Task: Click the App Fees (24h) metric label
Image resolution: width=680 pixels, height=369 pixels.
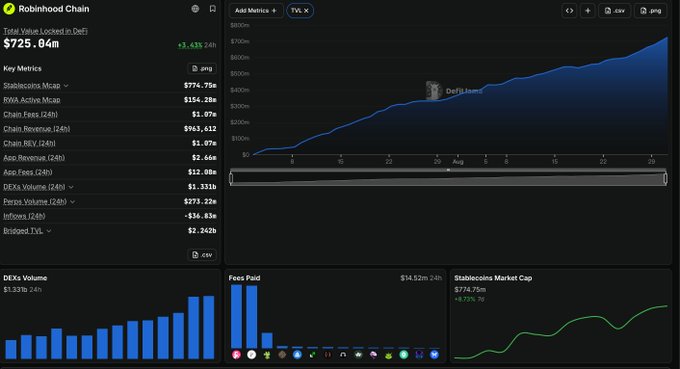Action: pos(28,172)
